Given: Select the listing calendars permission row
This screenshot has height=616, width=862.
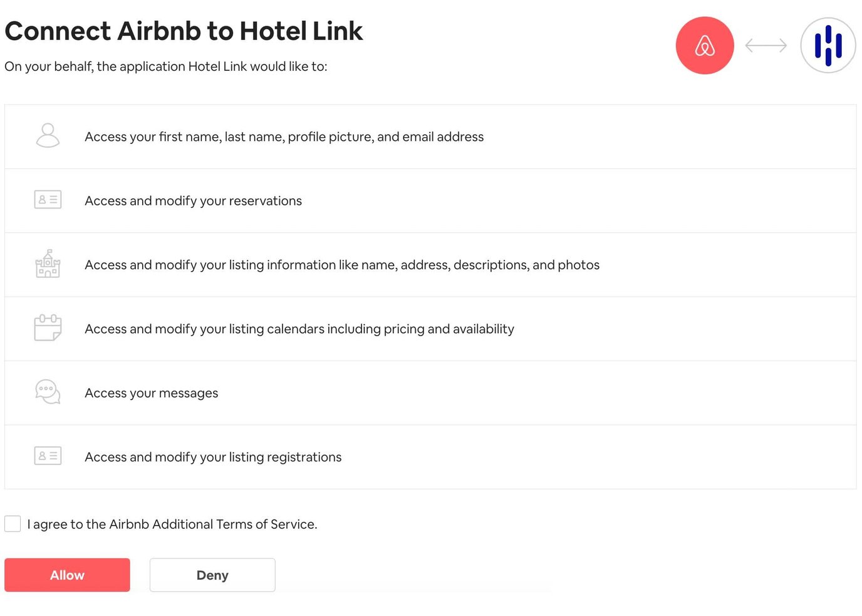Looking at the screenshot, I should pyautogui.click(x=430, y=328).
